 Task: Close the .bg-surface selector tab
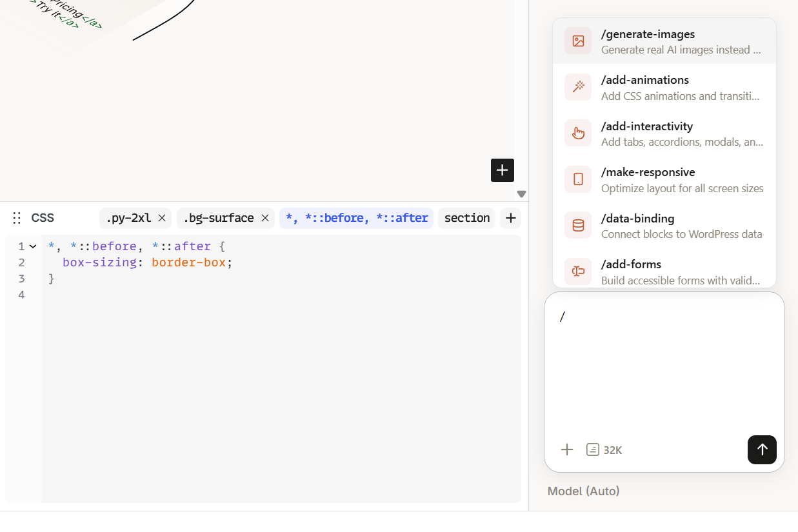(265, 218)
